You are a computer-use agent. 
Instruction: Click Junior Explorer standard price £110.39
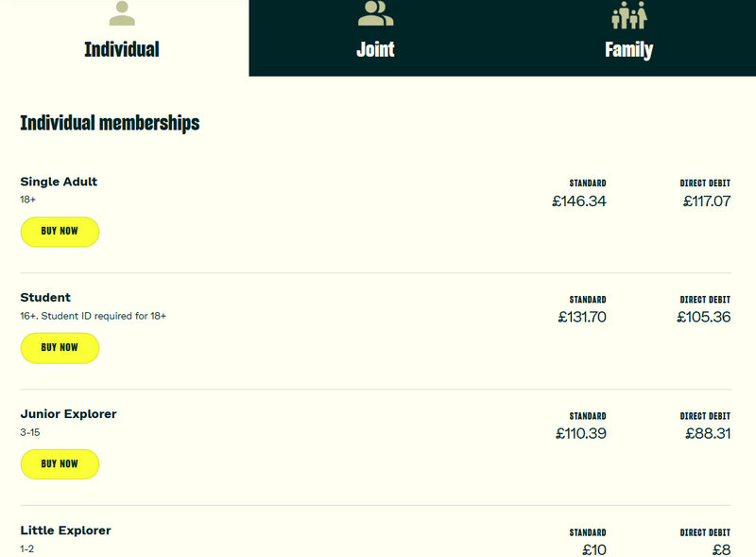(581, 434)
